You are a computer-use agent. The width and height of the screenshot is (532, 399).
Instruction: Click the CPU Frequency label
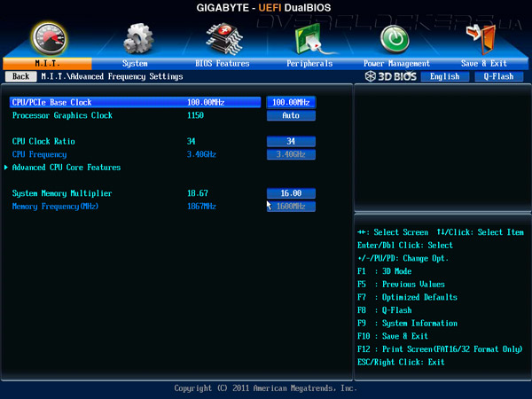click(39, 154)
